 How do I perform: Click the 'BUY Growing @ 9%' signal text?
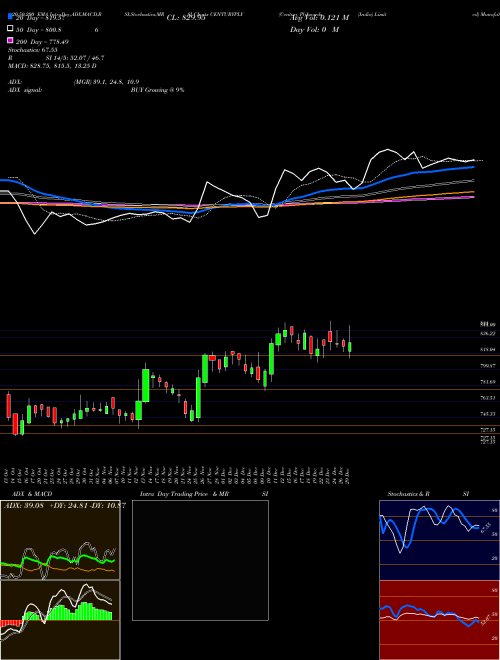pyautogui.click(x=157, y=90)
